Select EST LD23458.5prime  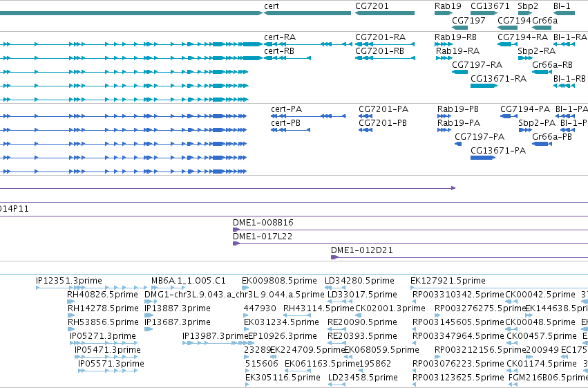pyautogui.click(x=336, y=385)
